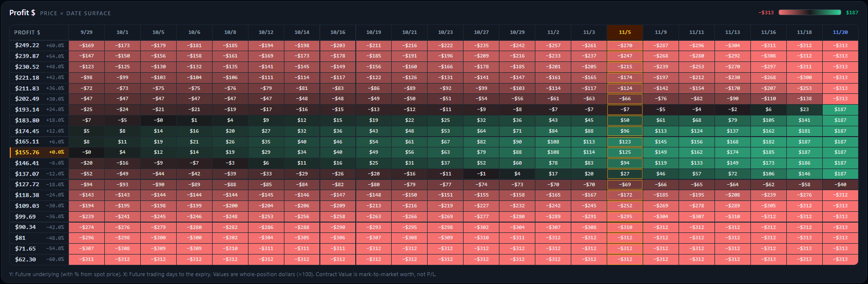The width and height of the screenshot is (868, 284).
Task: Select the $165.11 price row label
Action: [39, 142]
